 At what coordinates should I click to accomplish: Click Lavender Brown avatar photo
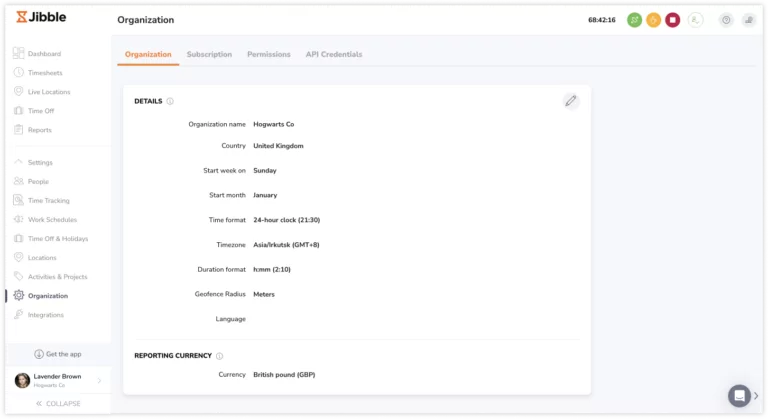pyautogui.click(x=22, y=380)
